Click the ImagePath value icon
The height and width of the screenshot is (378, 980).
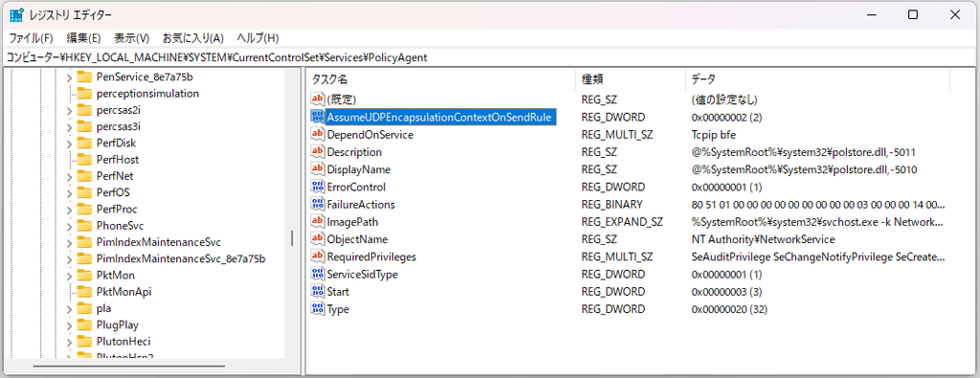(x=318, y=222)
